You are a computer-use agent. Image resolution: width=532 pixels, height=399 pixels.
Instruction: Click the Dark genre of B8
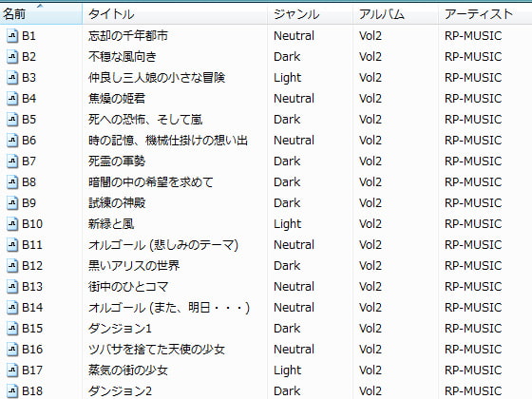[x=287, y=182]
